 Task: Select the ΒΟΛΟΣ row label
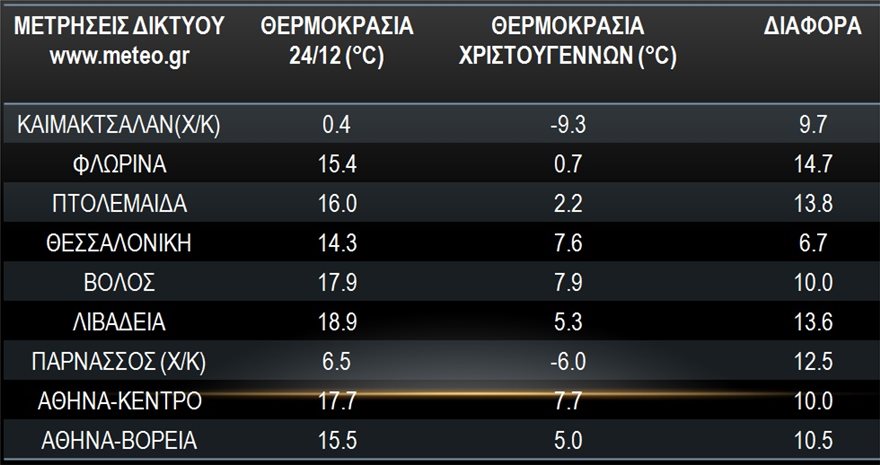[x=121, y=282]
